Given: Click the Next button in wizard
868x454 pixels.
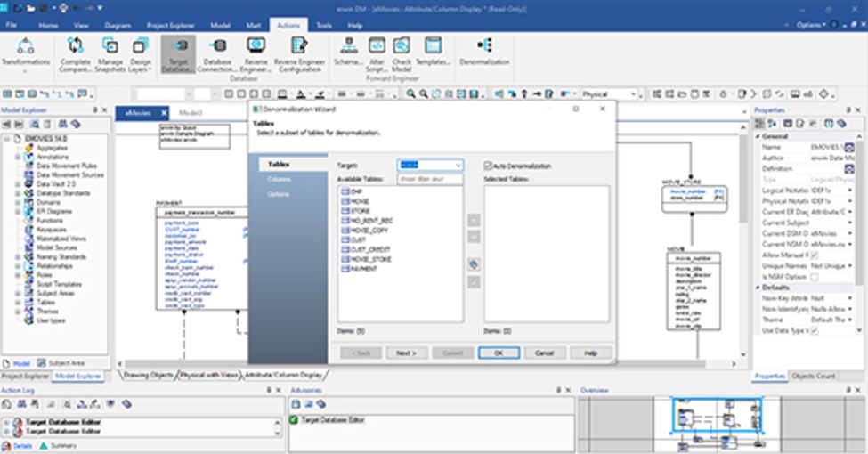Looking at the screenshot, I should tap(406, 353).
